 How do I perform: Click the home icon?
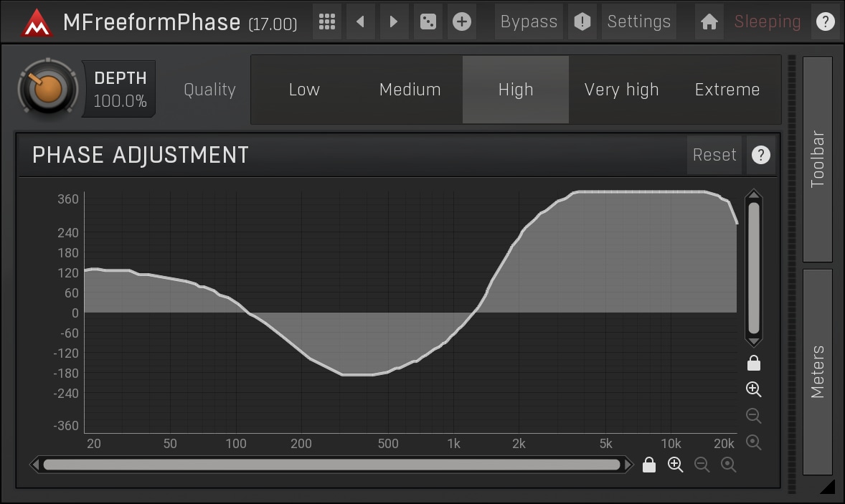click(x=709, y=22)
